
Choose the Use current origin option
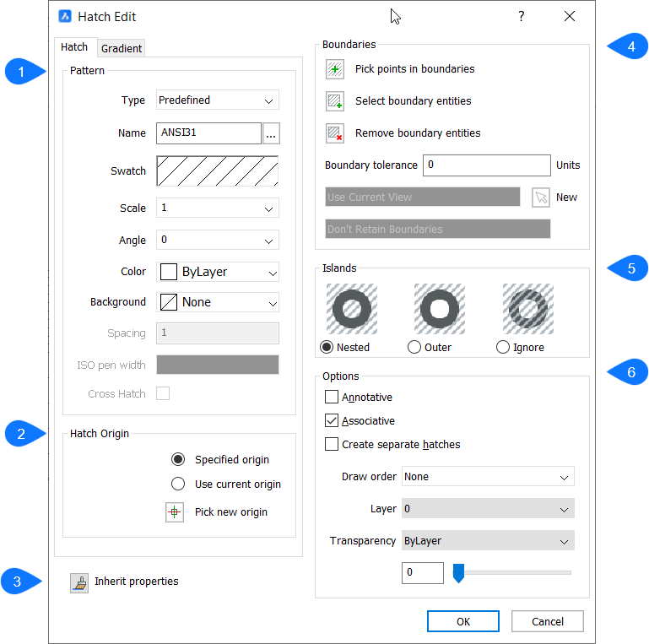coord(178,484)
